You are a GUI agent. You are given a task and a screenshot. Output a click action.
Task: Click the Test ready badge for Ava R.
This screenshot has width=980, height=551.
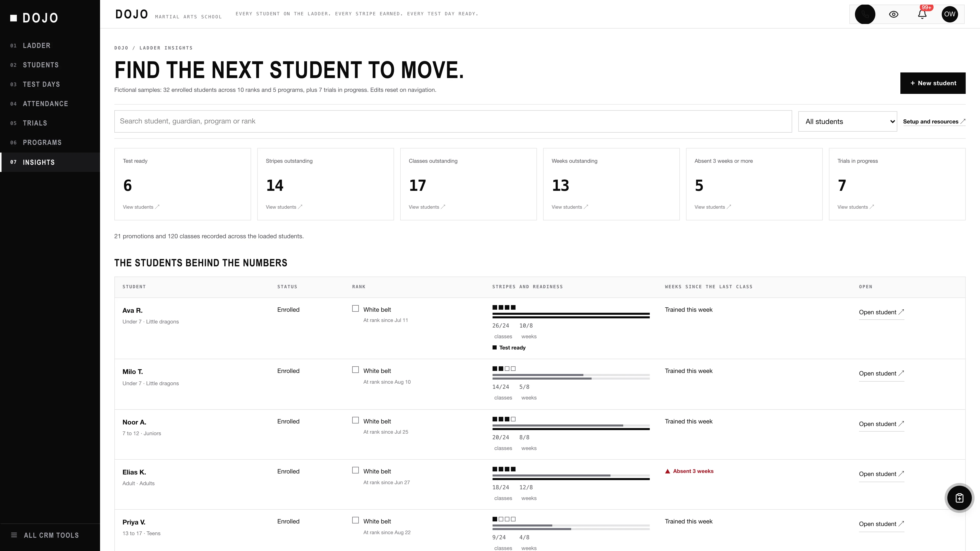click(x=509, y=347)
